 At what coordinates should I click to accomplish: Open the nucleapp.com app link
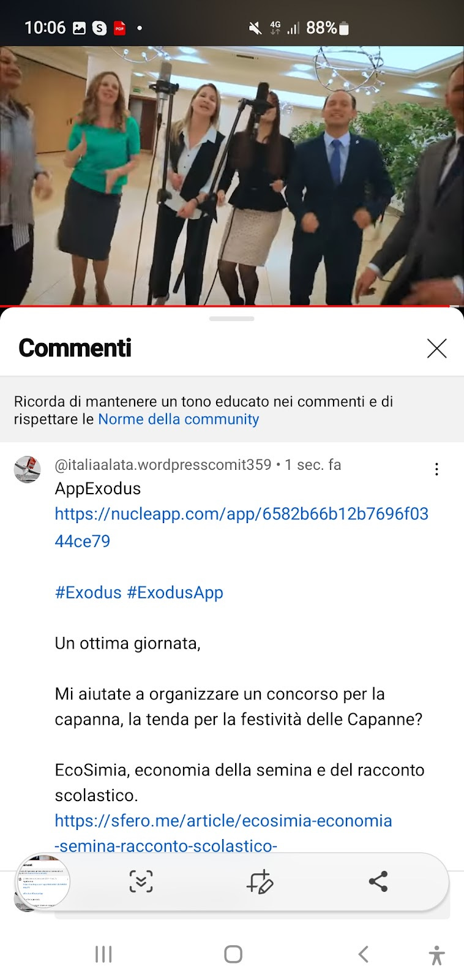[x=242, y=527]
